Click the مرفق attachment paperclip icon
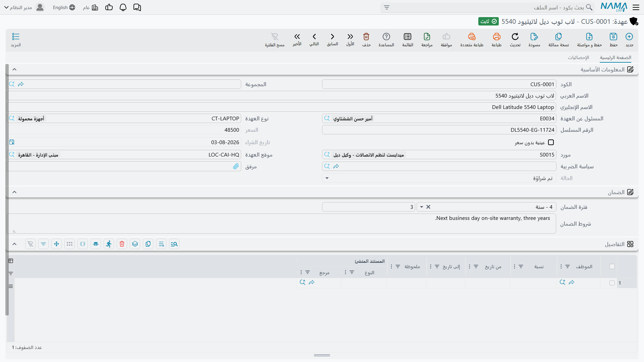 click(x=236, y=166)
